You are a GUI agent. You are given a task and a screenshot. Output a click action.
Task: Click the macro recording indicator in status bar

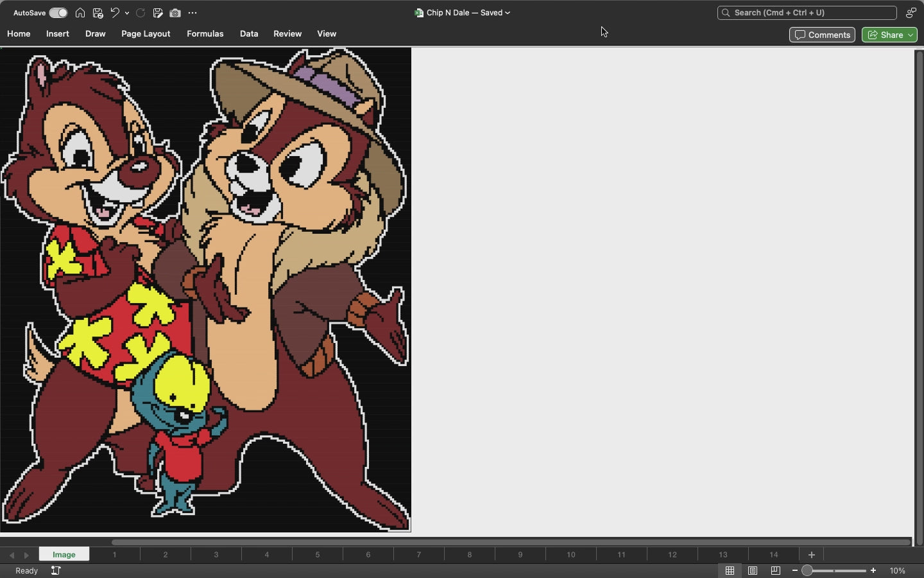coord(56,570)
